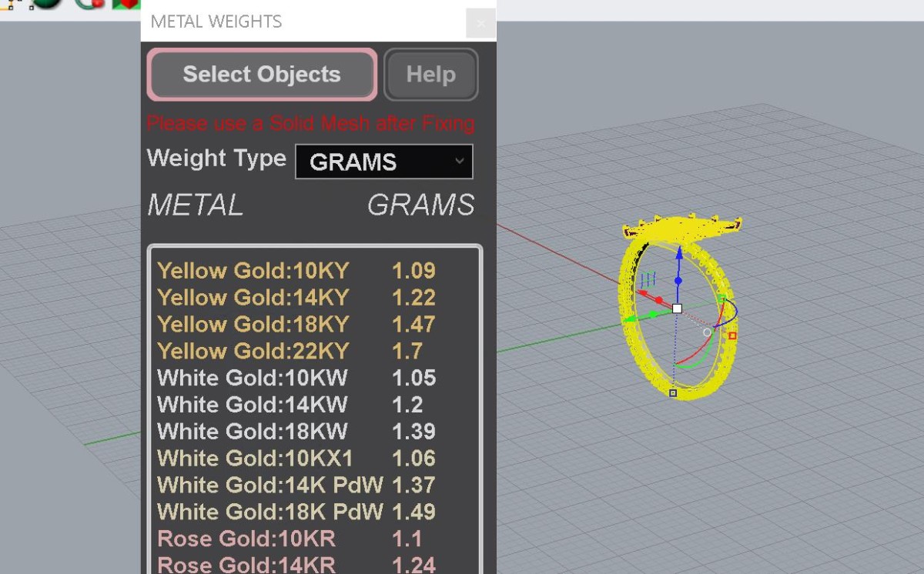Select the White Gold:14K PdW row
Image resolution: width=924 pixels, height=574 pixels.
point(296,485)
